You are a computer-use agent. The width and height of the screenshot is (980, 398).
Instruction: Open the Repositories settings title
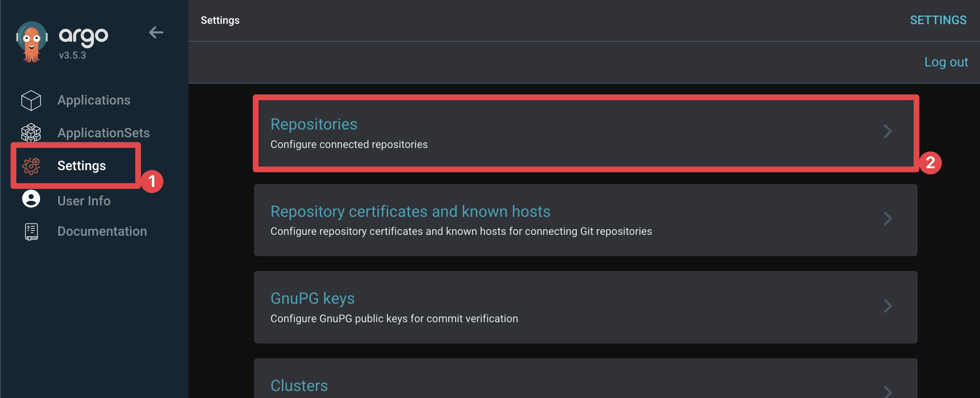[314, 124]
